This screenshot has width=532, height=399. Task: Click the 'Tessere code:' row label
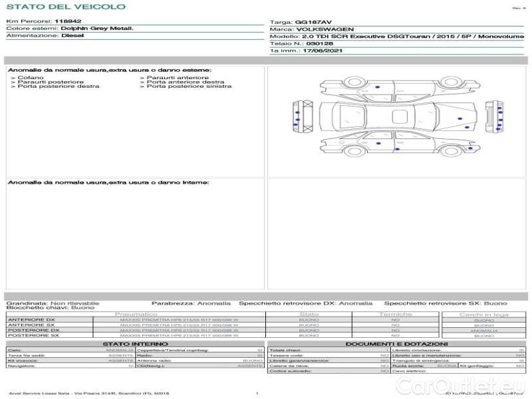(x=286, y=355)
